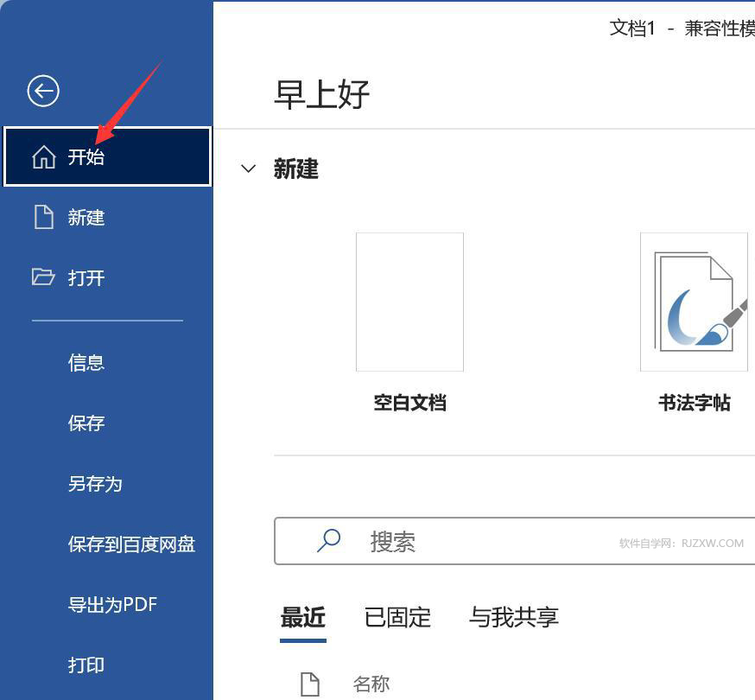Open the 与我共享 shared tab
This screenshot has width=755, height=700.
pyautogui.click(x=513, y=617)
